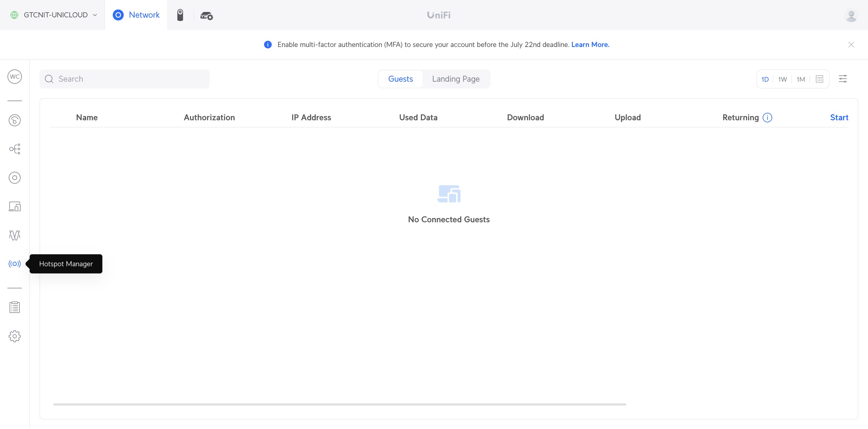Screen dimensions: 868x429
Task: Open Settings gear in sidebar
Action: pyautogui.click(x=14, y=336)
